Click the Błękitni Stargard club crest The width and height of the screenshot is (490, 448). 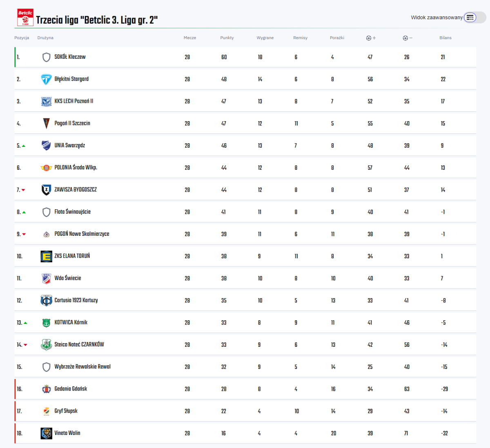[x=47, y=79]
